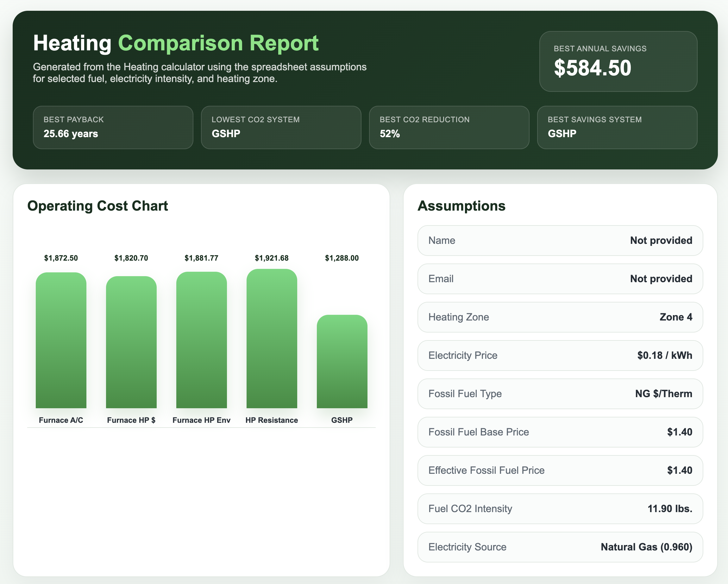Click the Heating Comparison Report title
The image size is (728, 584).
pos(176,43)
